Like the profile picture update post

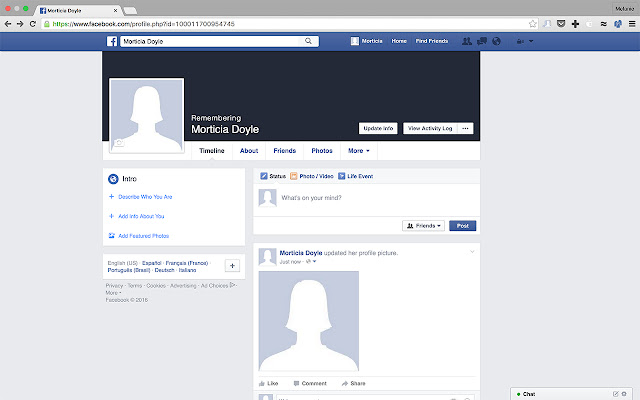(x=268, y=383)
